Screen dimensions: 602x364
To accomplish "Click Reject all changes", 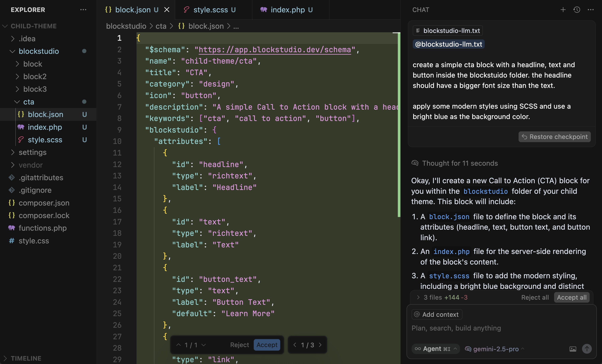I will coord(535,297).
